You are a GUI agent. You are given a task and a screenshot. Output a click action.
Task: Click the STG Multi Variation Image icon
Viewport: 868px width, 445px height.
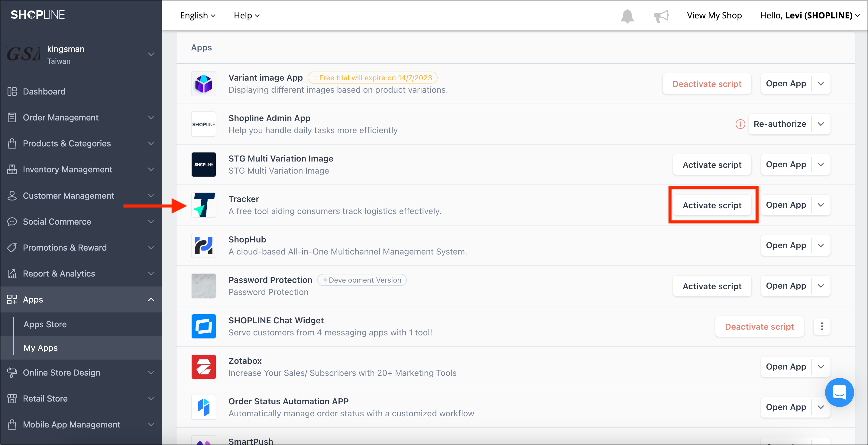(x=203, y=164)
